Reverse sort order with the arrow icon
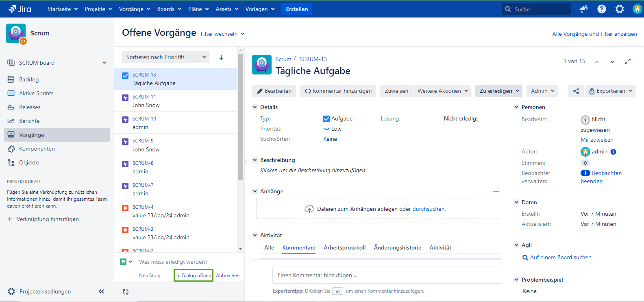 point(221,57)
